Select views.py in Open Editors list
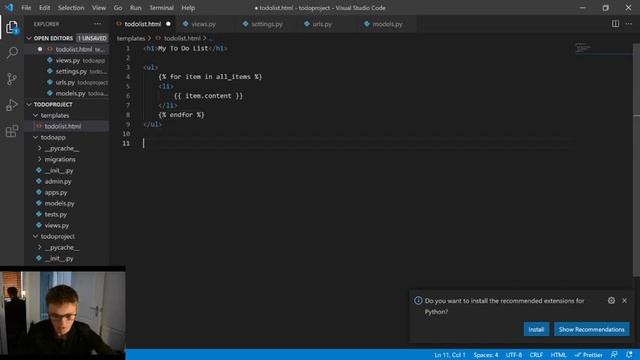 [x=68, y=60]
